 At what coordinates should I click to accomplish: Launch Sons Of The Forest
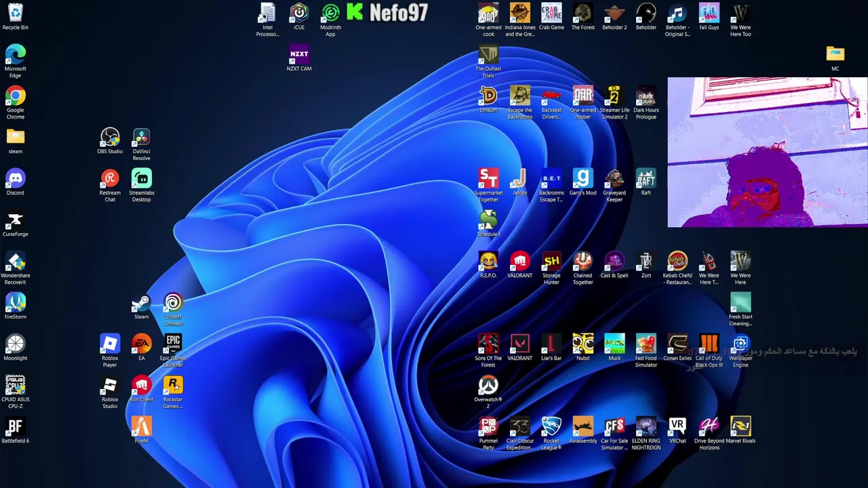(488, 351)
